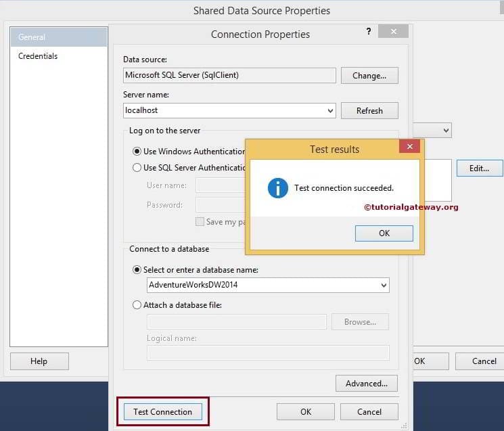Open the AdventureWorksDW2014 database dropdown
This screenshot has width=504, height=431.
[x=384, y=286]
